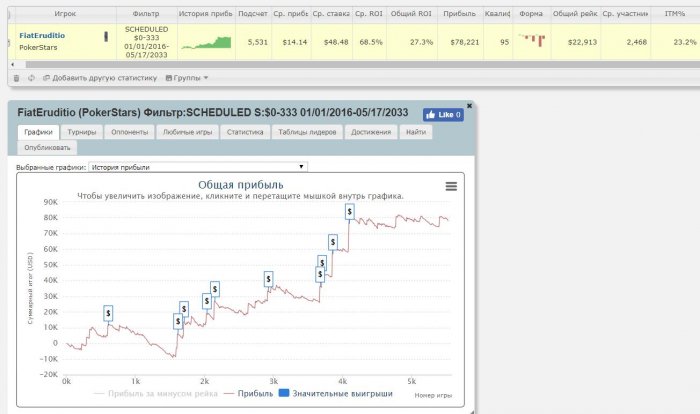The image size is (700, 414).
Task: Toggle the Прибыль legend series
Action: [x=249, y=393]
